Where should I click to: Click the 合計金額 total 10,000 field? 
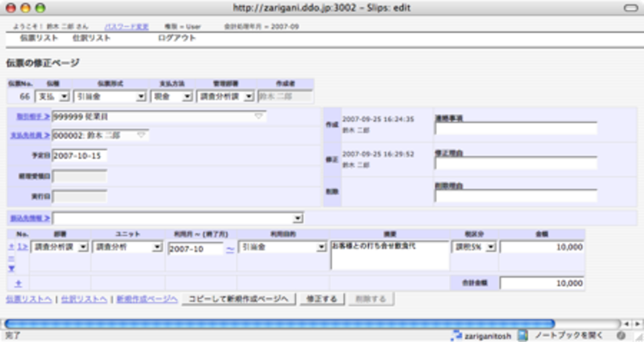click(x=542, y=284)
